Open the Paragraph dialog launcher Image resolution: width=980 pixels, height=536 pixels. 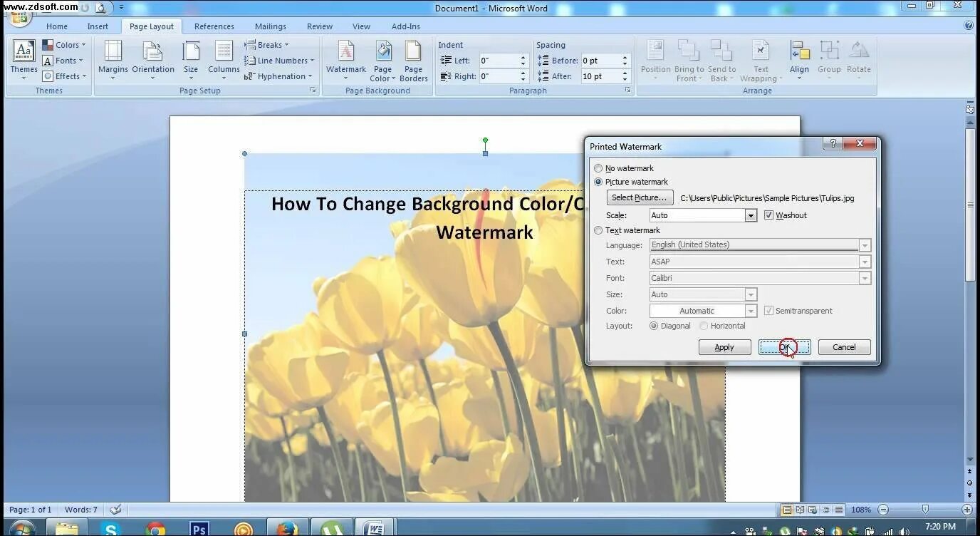click(x=627, y=91)
